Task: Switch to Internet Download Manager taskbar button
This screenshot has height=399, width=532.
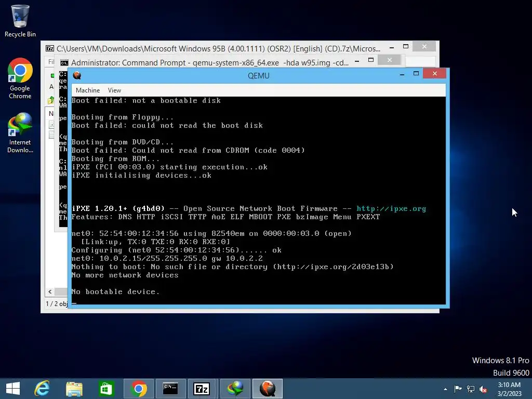Action: 235,389
